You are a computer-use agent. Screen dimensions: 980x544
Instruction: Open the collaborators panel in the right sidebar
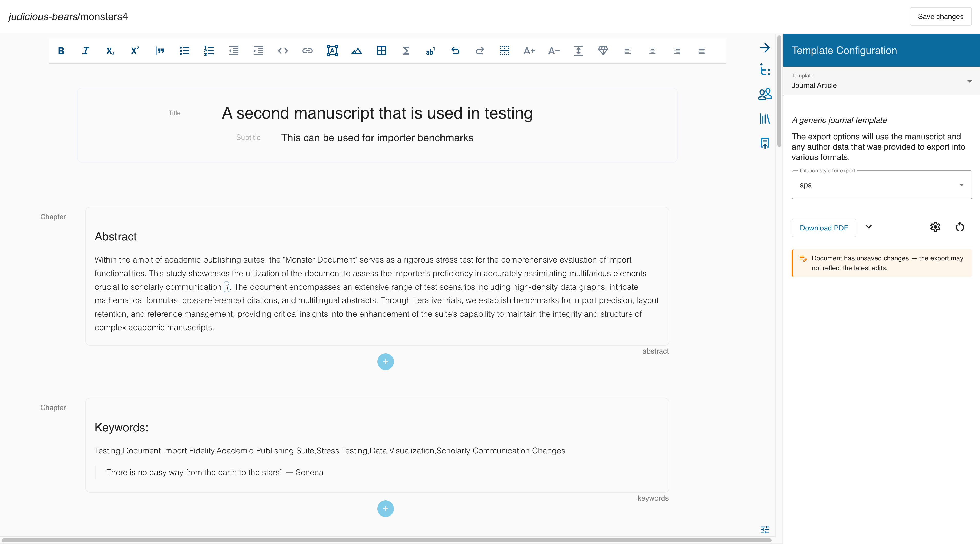765,94
